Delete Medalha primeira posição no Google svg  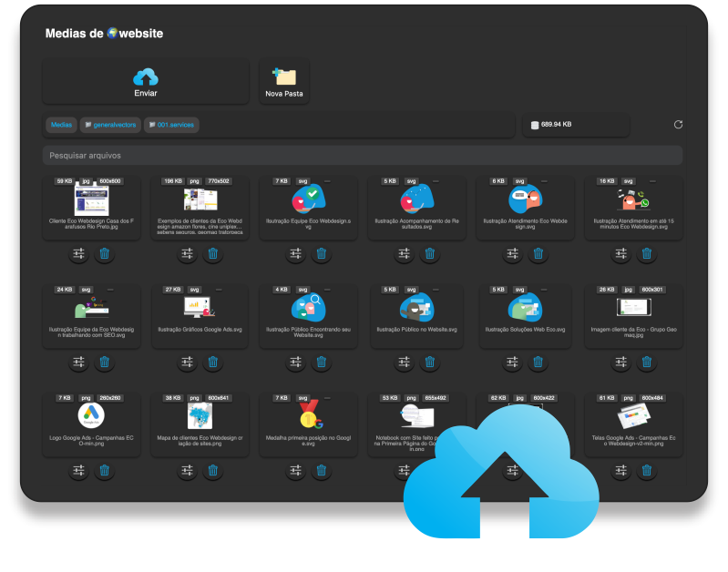(x=322, y=471)
